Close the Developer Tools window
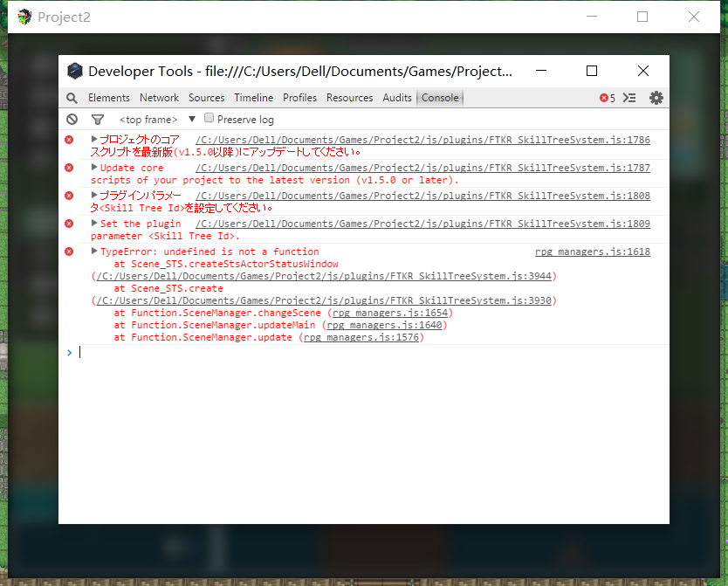 643,71
